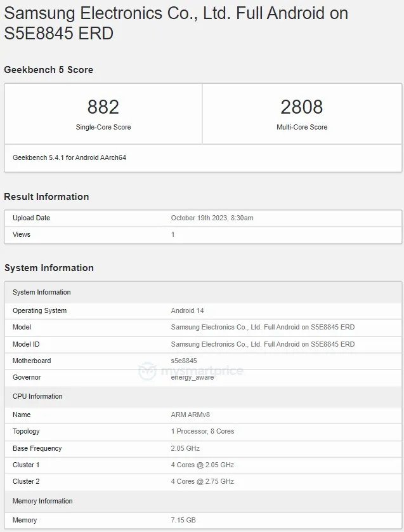Click the s5e8845 motherboard value
The image size is (404, 532).
pyautogui.click(x=184, y=361)
